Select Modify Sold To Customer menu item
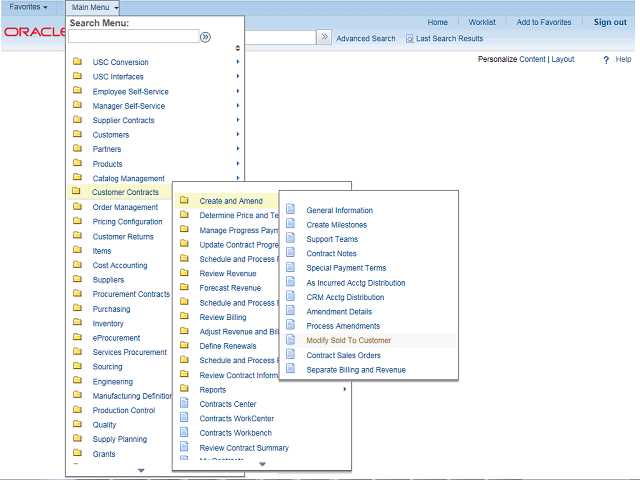 click(x=348, y=340)
